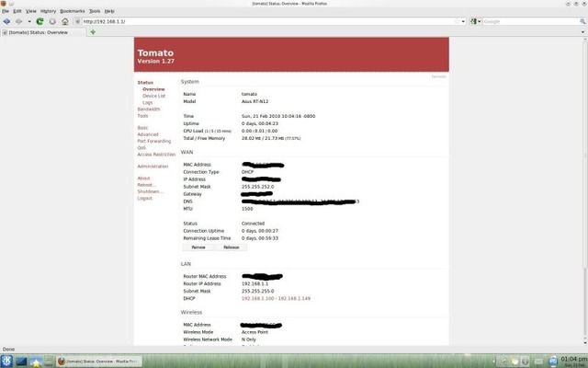The width and height of the screenshot is (588, 368).
Task: Open the list all tabs dropdown
Action: pyautogui.click(x=582, y=32)
